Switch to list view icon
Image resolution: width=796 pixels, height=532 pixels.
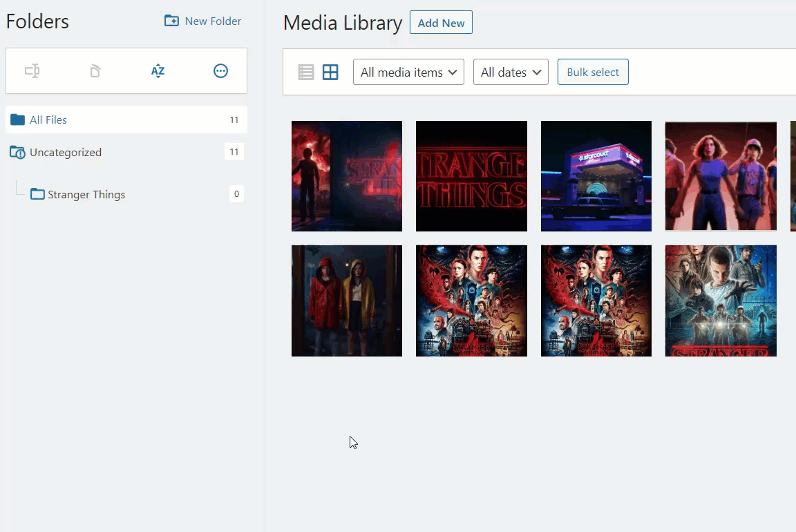306,72
